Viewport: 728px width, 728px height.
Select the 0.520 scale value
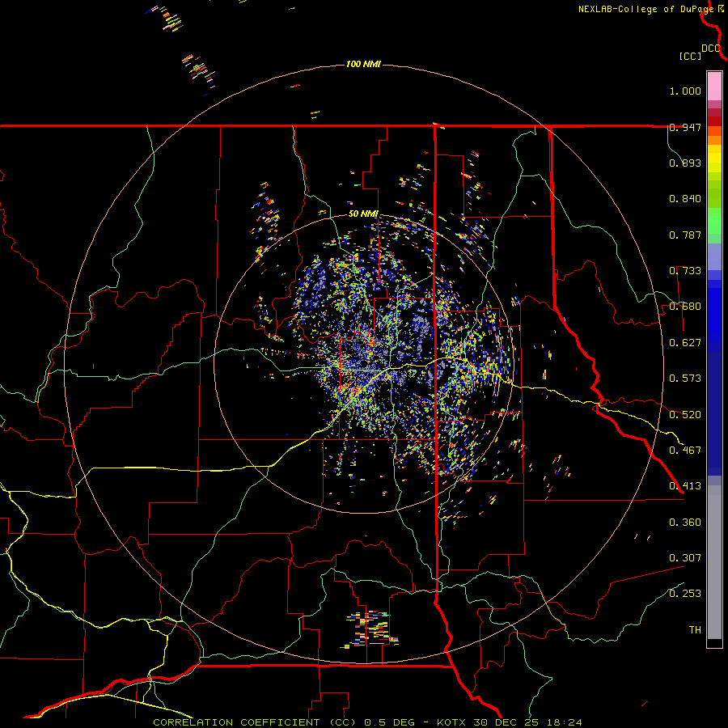coord(685,414)
